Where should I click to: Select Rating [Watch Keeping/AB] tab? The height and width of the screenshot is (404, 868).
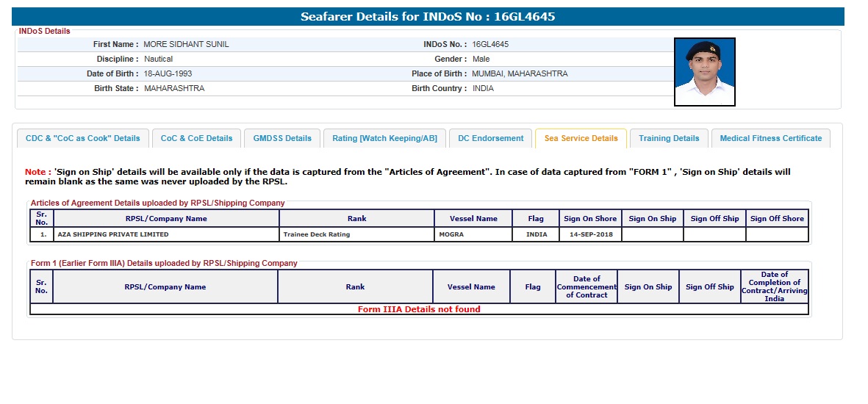[x=384, y=138]
